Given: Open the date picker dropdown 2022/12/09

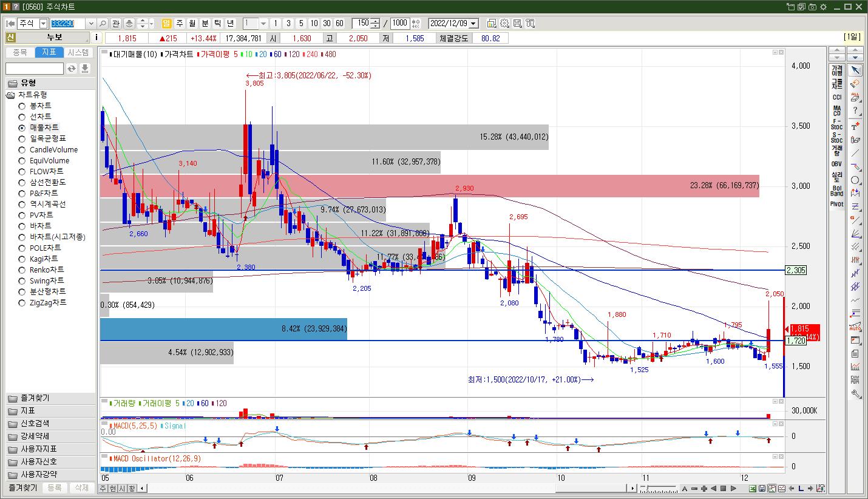Looking at the screenshot, I should [x=473, y=24].
